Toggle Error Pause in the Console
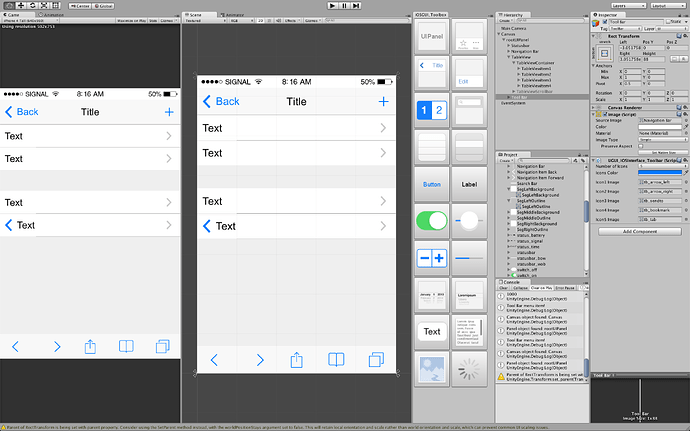This screenshot has height=431, width=690. (565, 287)
